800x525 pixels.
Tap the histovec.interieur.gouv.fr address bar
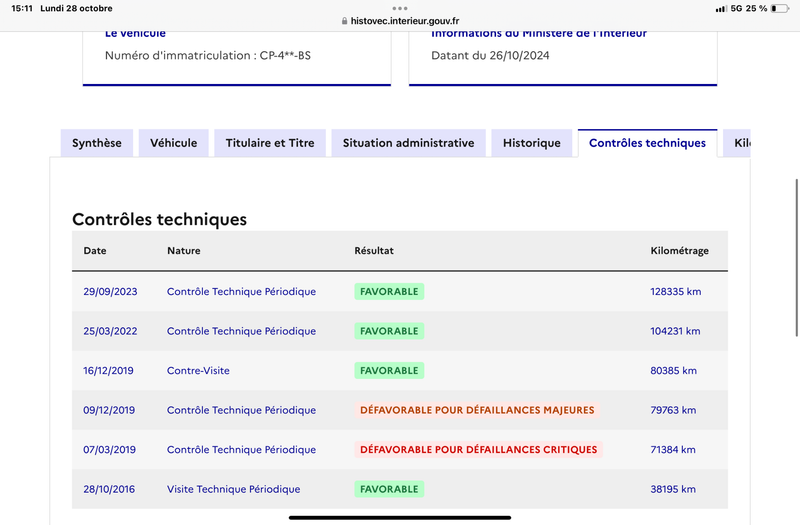tap(400, 21)
